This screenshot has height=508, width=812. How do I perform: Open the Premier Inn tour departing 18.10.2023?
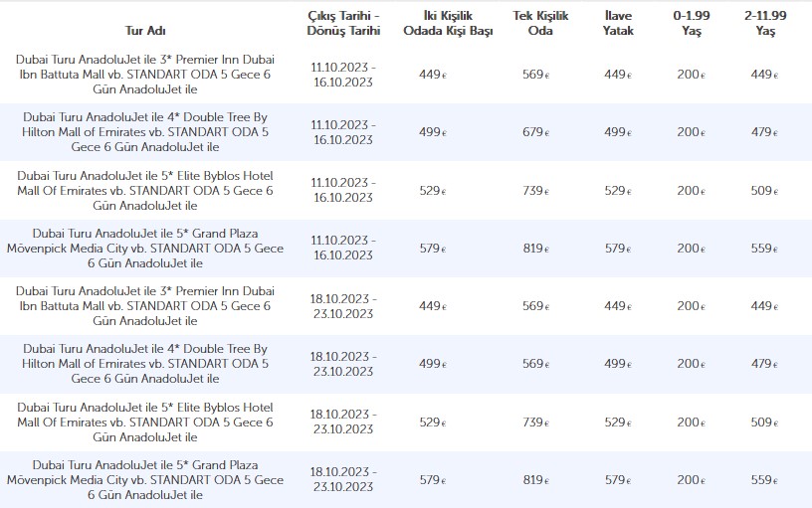coord(144,306)
